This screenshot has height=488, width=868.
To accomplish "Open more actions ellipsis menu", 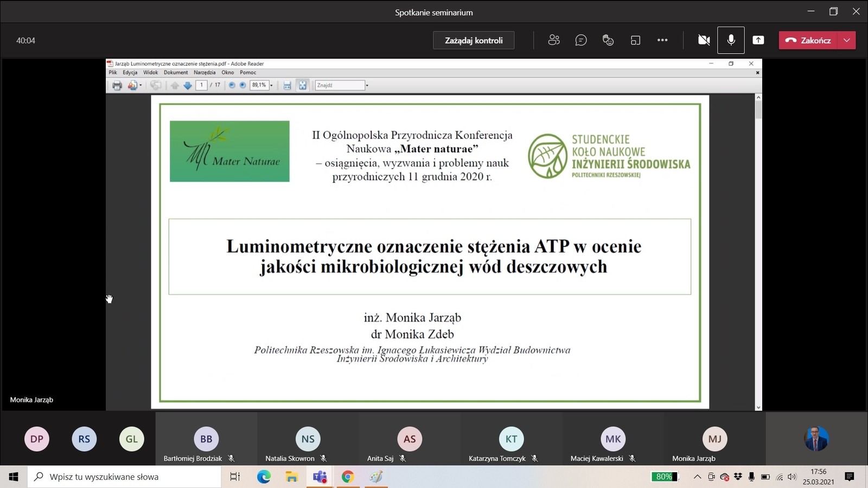I will tap(662, 40).
